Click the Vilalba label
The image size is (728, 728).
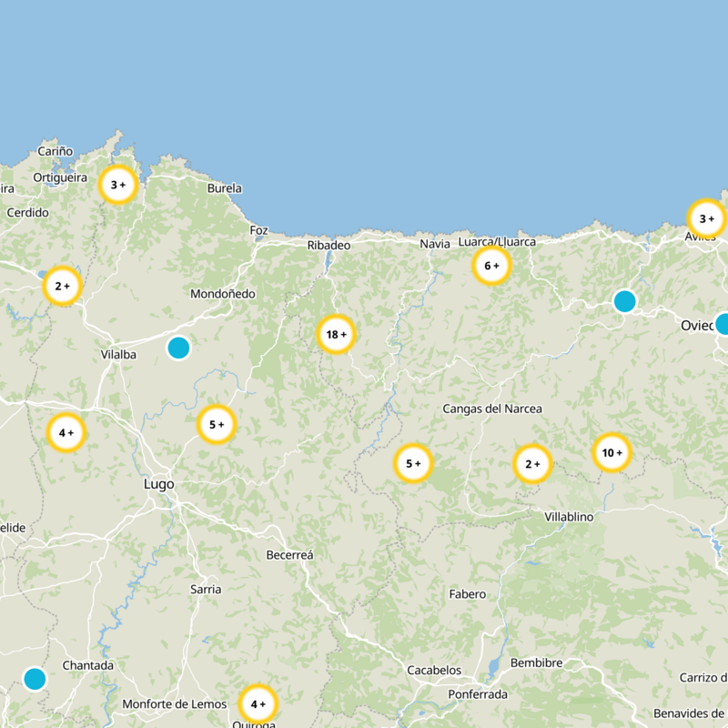click(x=119, y=355)
